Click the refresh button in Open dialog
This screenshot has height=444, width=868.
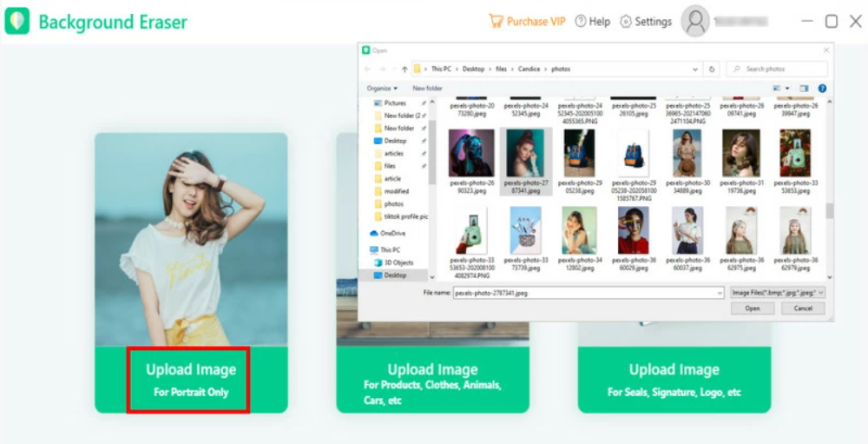click(x=713, y=69)
